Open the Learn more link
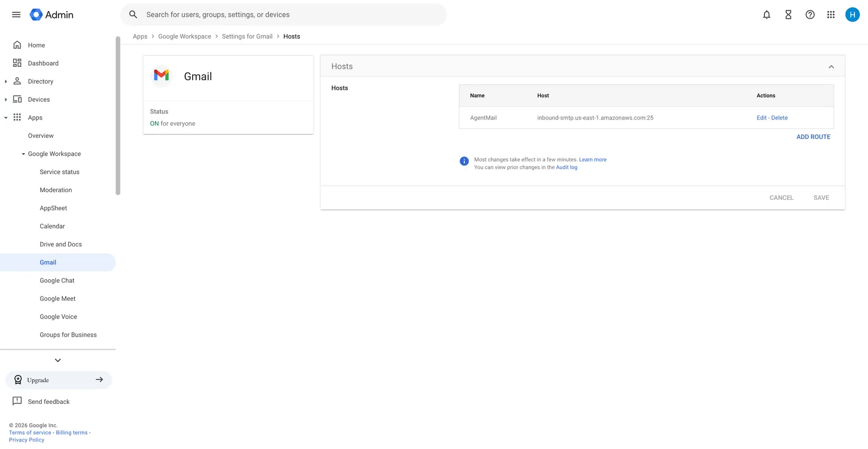The height and width of the screenshot is (449, 868). [593, 160]
